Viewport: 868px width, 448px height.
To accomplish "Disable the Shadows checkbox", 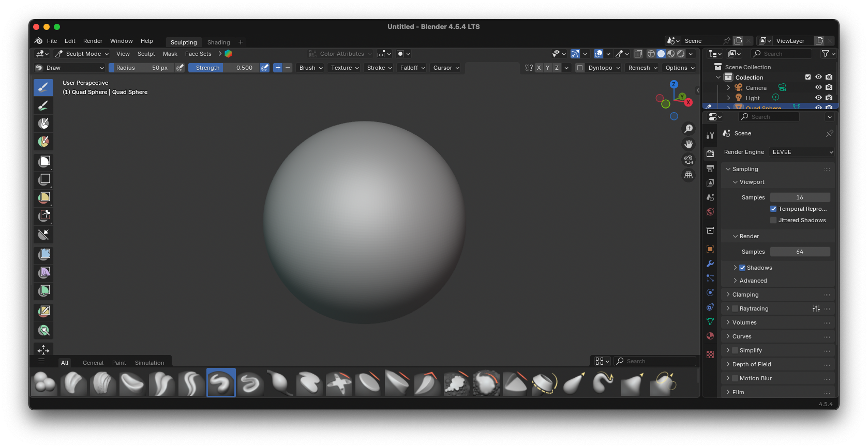I will 742,268.
